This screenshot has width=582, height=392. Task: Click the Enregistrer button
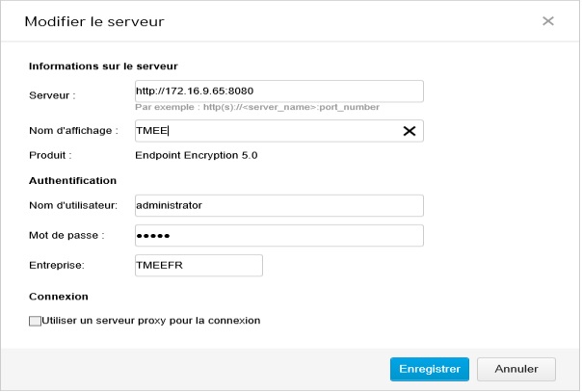(429, 369)
